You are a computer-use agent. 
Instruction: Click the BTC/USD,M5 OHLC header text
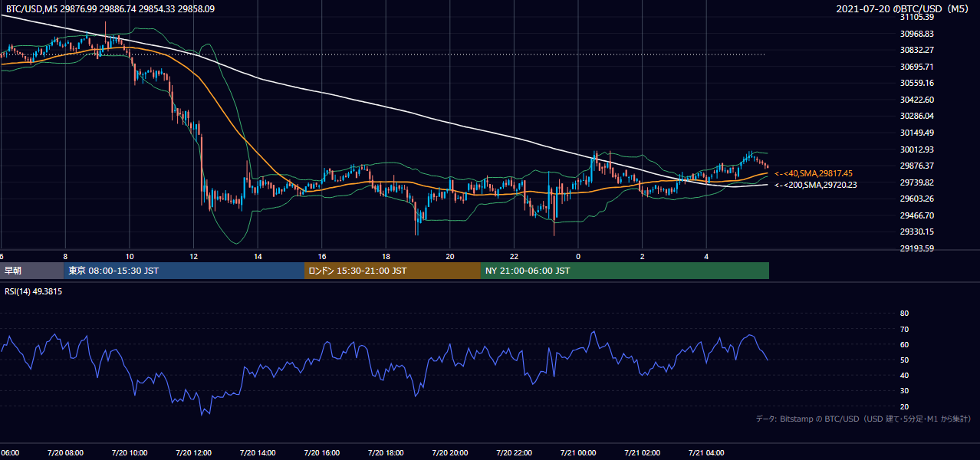click(110, 8)
